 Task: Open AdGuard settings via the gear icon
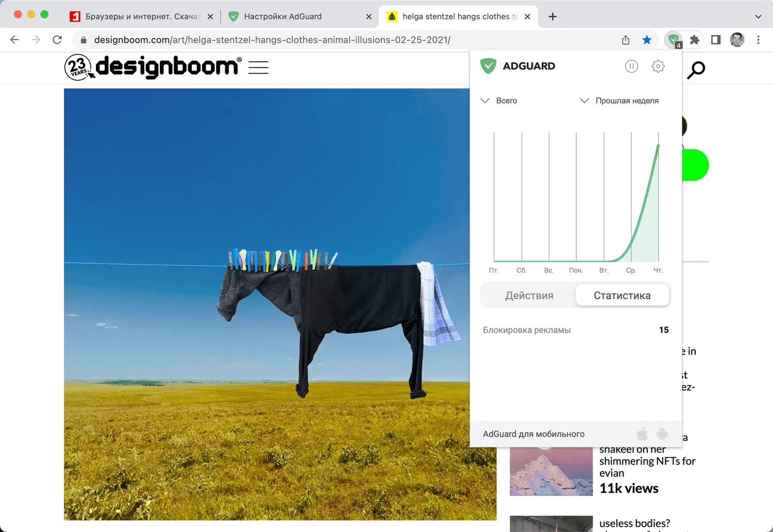658,66
